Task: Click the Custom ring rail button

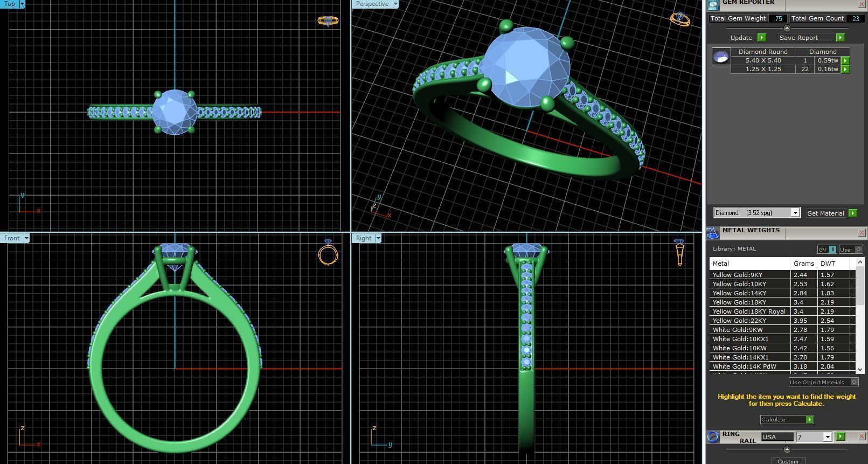Action: pos(788,461)
